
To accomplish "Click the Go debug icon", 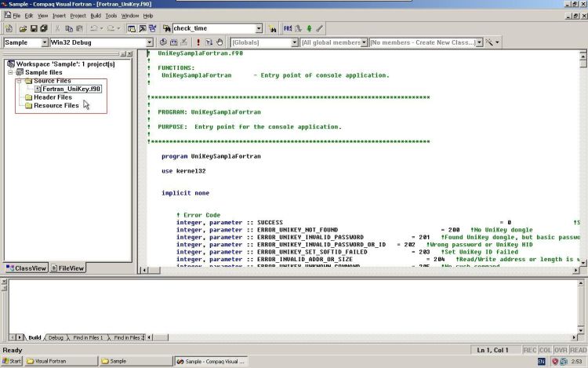I will (209, 42).
